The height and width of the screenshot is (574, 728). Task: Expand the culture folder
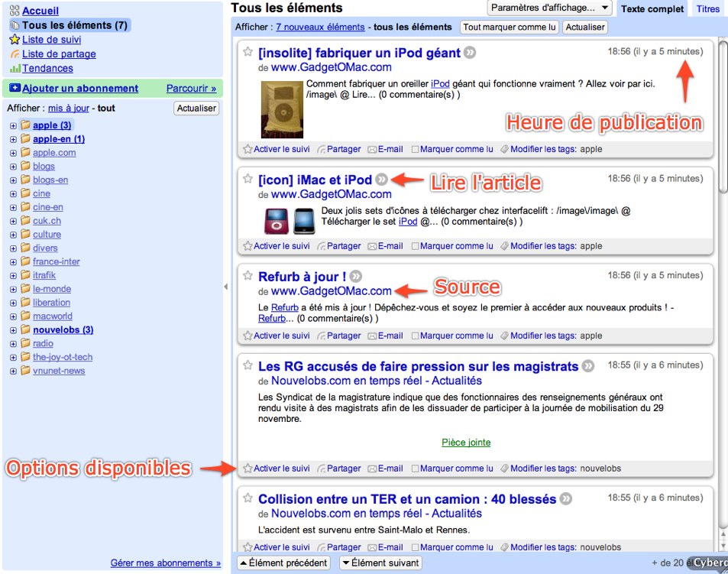point(13,235)
